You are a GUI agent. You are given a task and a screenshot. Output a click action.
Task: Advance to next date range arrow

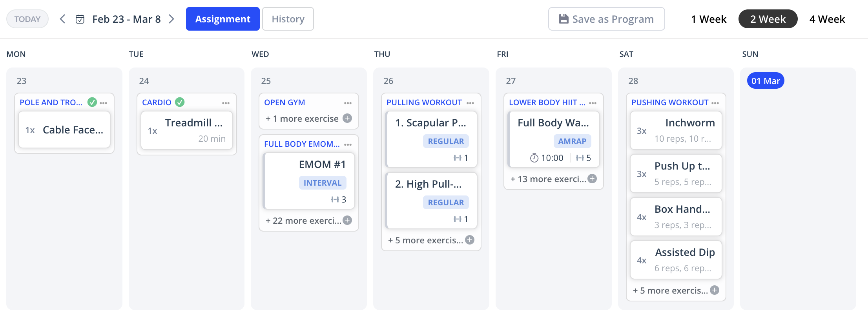click(171, 19)
